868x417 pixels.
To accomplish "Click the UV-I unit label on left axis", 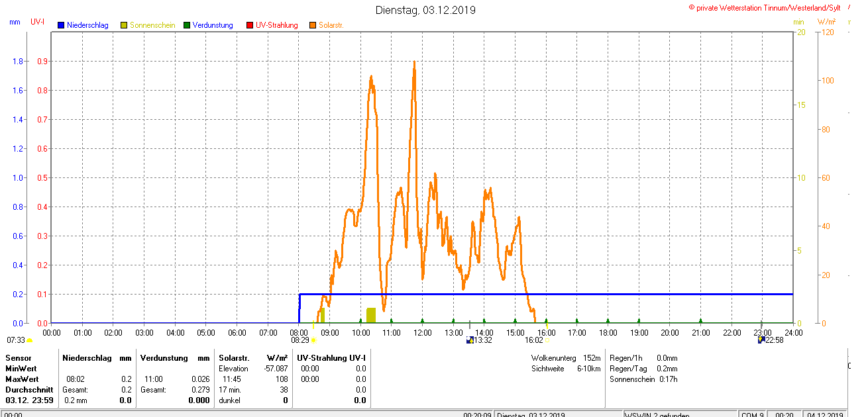I will [38, 22].
